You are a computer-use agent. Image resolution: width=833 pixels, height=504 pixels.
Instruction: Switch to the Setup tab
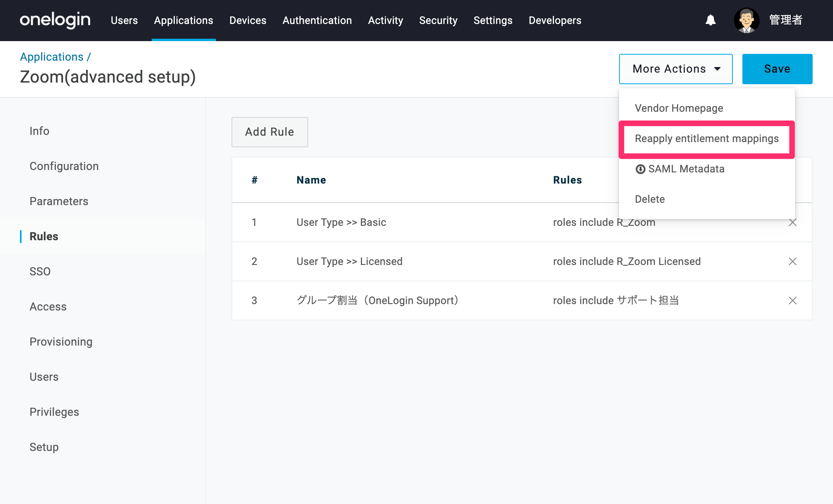[x=44, y=447]
